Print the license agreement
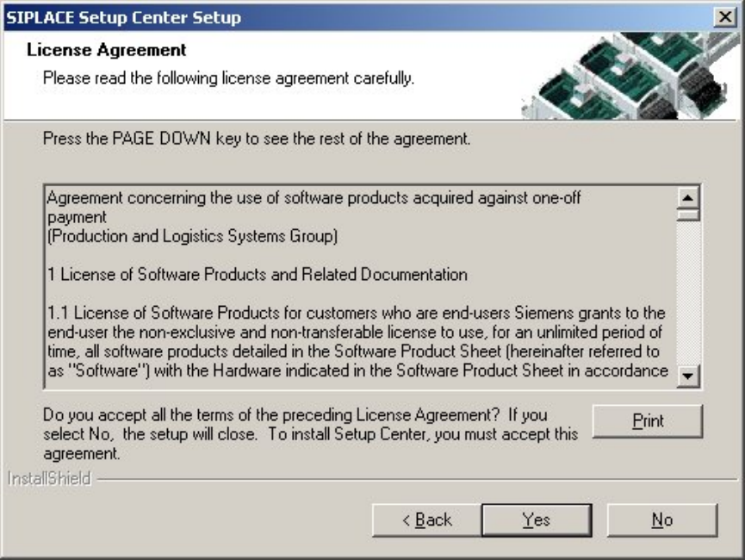Screen dimensions: 745x560 point(648,421)
